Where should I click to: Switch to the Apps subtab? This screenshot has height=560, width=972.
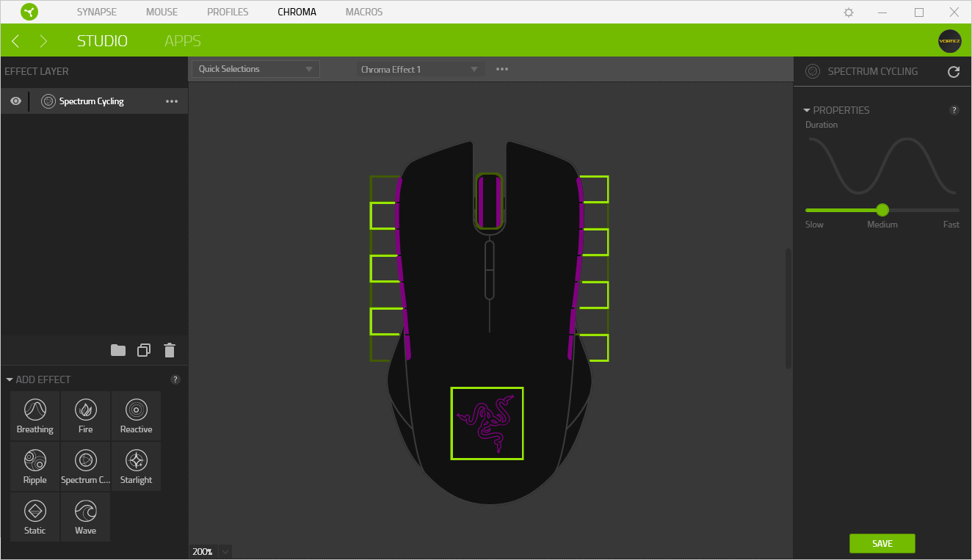coord(183,41)
